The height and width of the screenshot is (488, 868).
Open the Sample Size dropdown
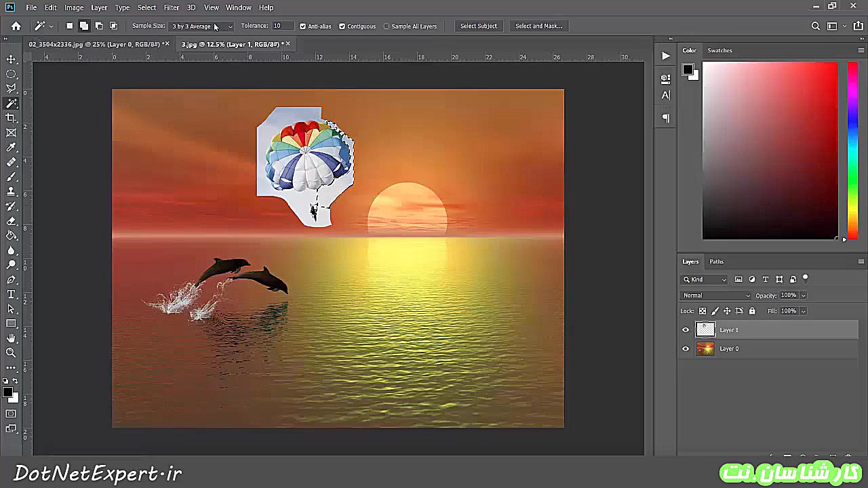pos(201,26)
